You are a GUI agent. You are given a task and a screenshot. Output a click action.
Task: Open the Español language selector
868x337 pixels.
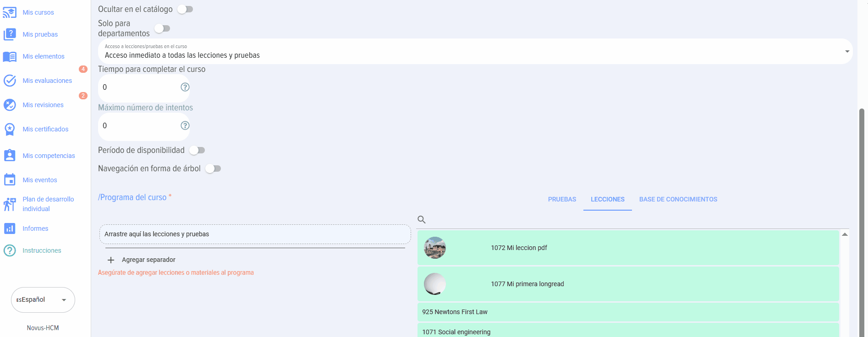point(43,300)
